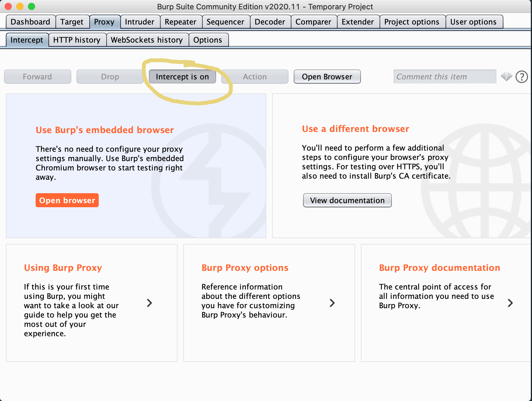This screenshot has height=401, width=532.
Task: Click the 'Burp Proxy documentation' heading
Action: (x=439, y=268)
